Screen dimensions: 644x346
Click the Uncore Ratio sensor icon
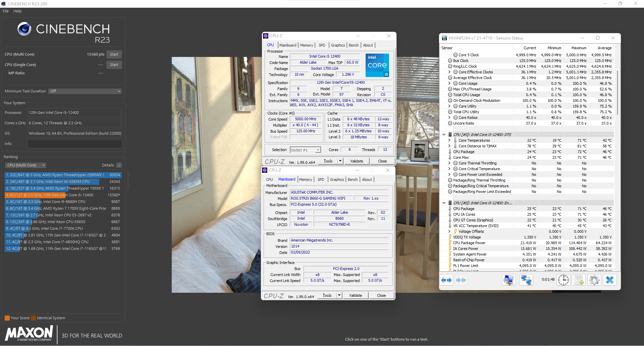(x=450, y=123)
